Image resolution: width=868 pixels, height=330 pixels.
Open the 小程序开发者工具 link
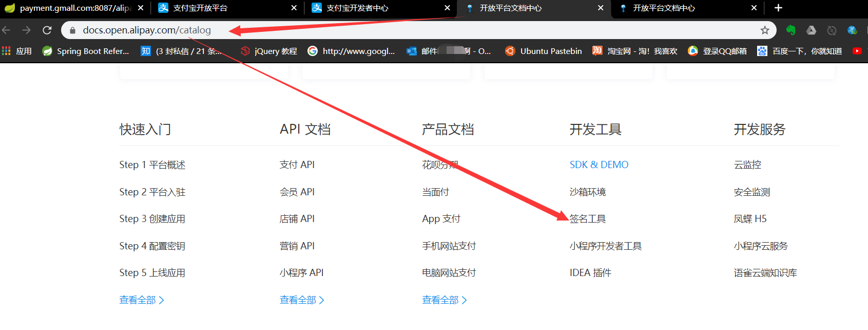(x=606, y=246)
